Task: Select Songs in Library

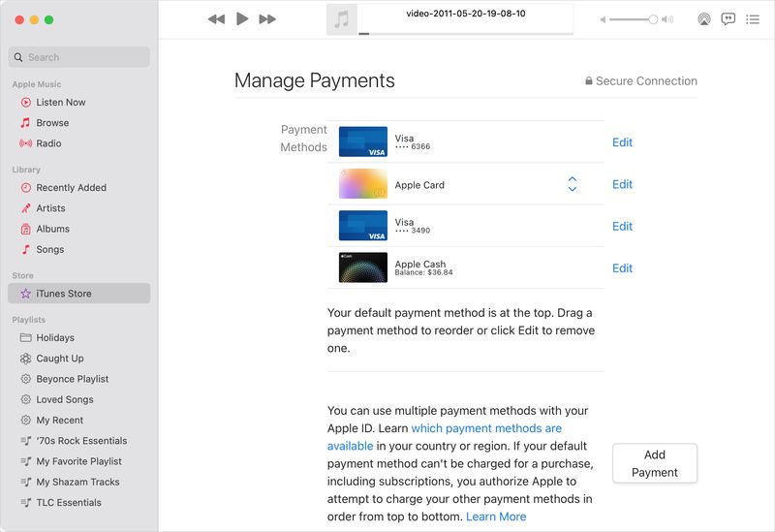Action: [79, 249]
